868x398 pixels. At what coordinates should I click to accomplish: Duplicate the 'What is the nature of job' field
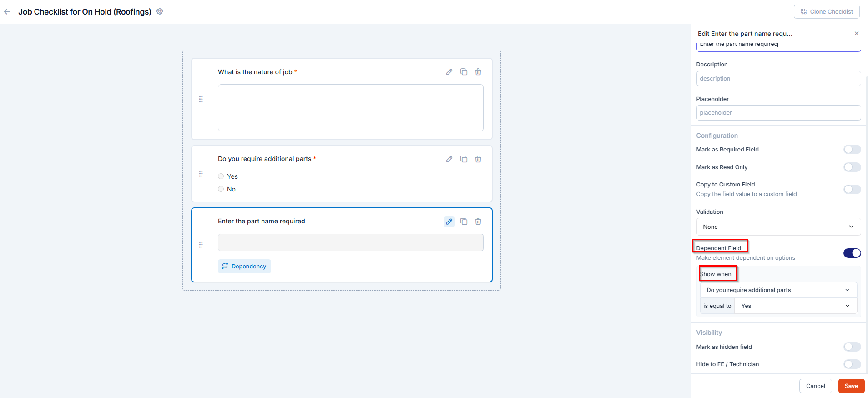click(x=464, y=72)
